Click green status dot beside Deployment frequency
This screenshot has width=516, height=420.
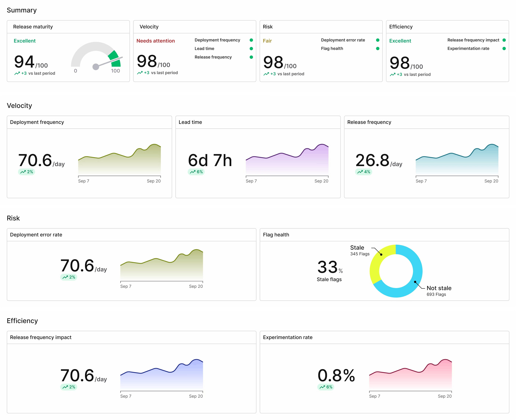pos(251,40)
